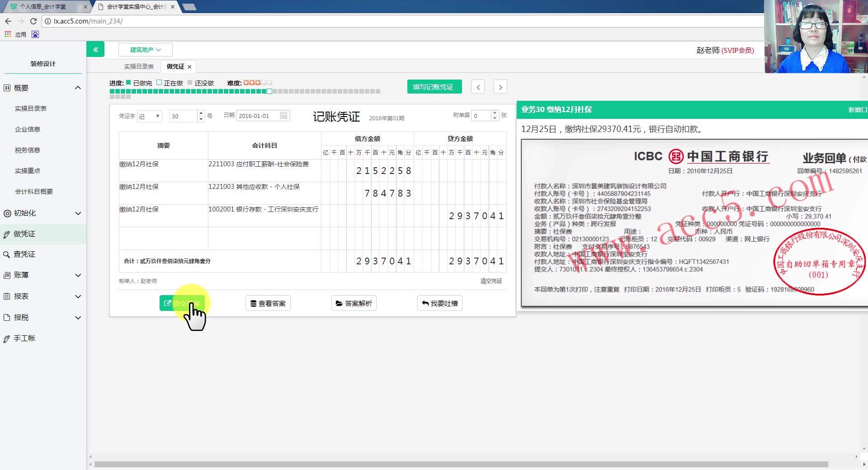Check the 已做完 progress status box

(x=128, y=83)
